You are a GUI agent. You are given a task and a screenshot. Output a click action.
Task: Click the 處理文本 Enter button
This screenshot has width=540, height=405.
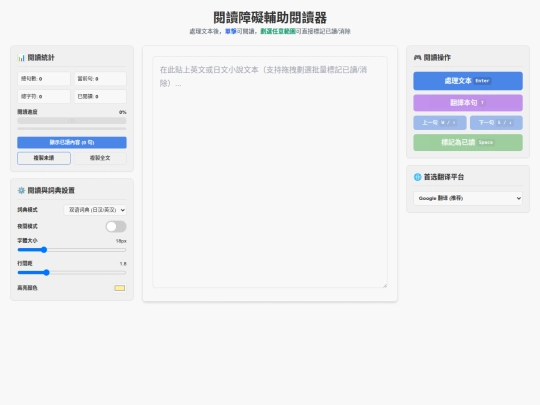(x=468, y=81)
